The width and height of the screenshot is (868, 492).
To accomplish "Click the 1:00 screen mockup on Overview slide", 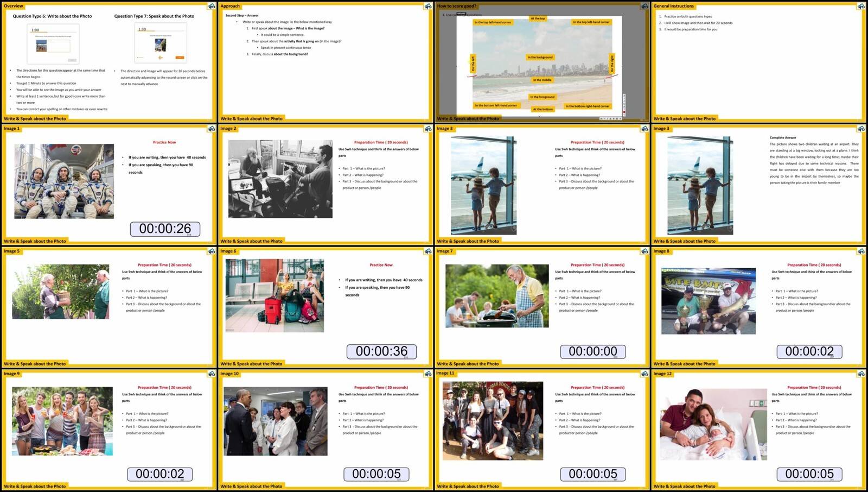I will pyautogui.click(x=53, y=44).
